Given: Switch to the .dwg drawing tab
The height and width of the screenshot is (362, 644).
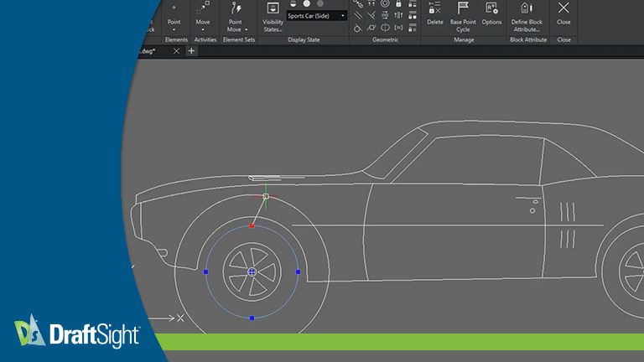Looking at the screenshot, I should (x=149, y=51).
